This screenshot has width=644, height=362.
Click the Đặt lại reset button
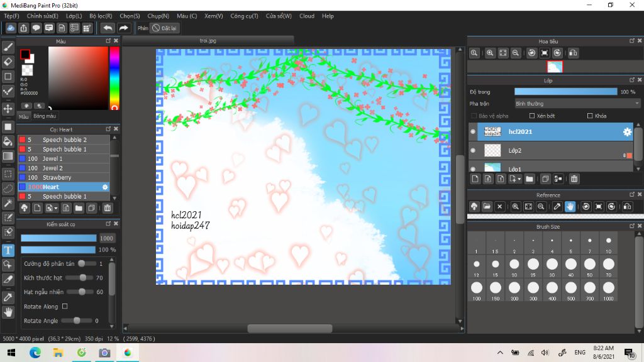click(x=165, y=28)
